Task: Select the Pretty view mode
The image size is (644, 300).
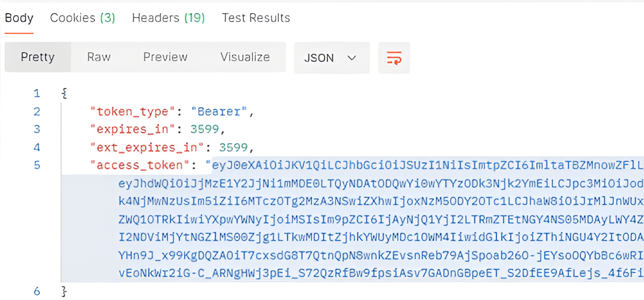Action: pos(38,57)
